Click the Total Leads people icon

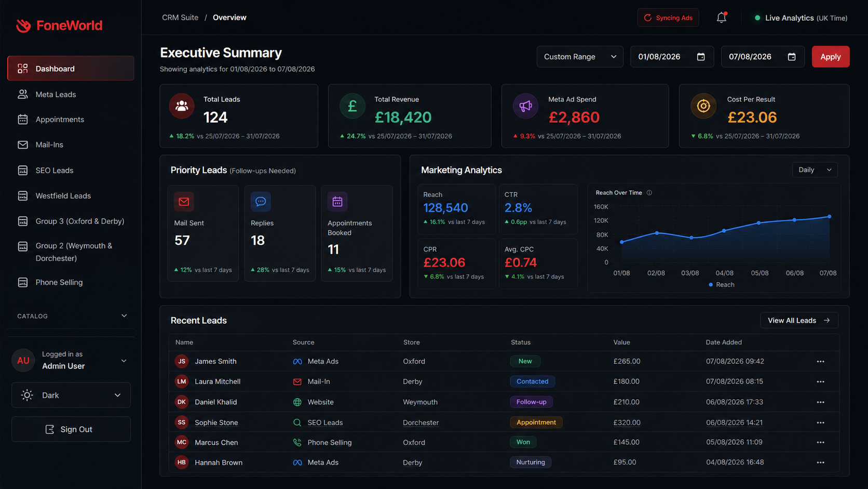[x=182, y=106]
